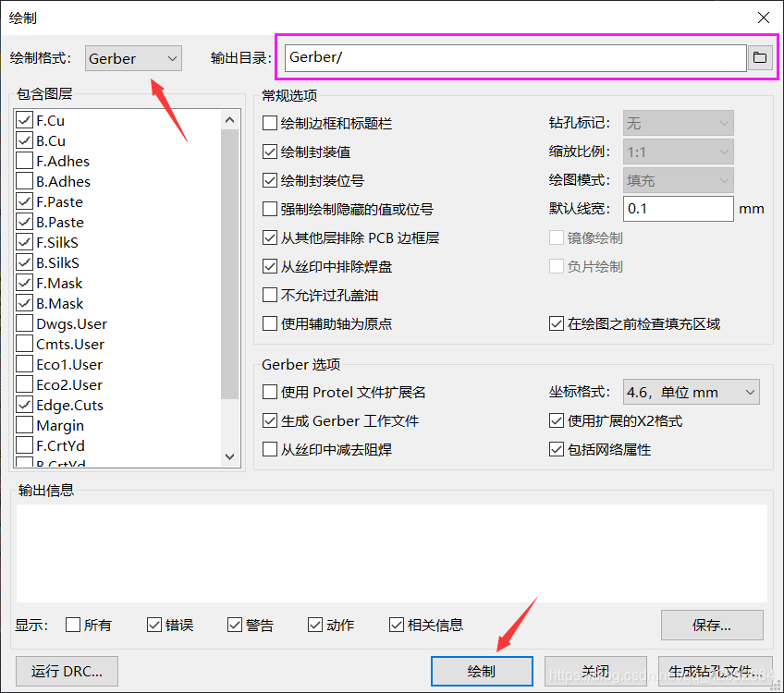Uncheck the B.Cu layer
Viewport: 784px width, 693px height.
point(24,140)
